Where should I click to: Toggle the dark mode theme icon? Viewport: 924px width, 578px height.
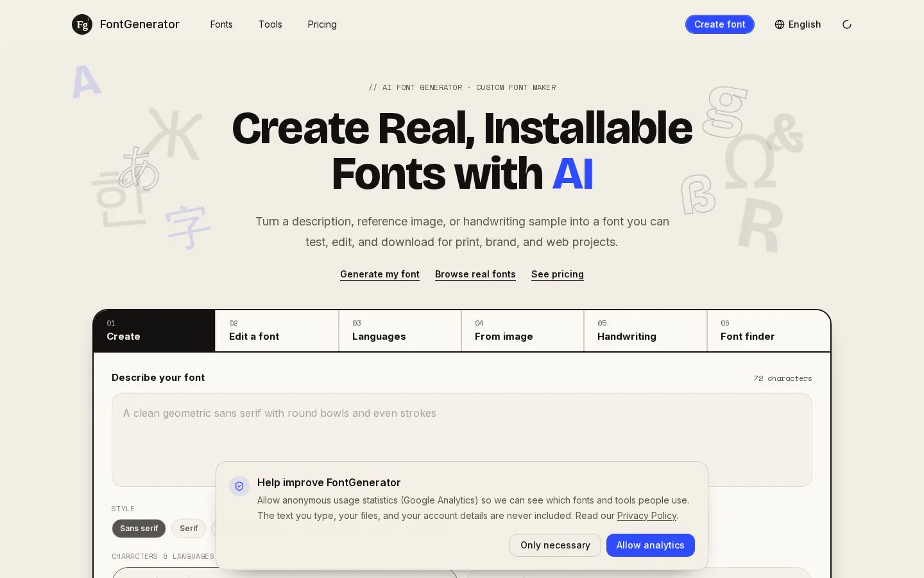coord(847,24)
